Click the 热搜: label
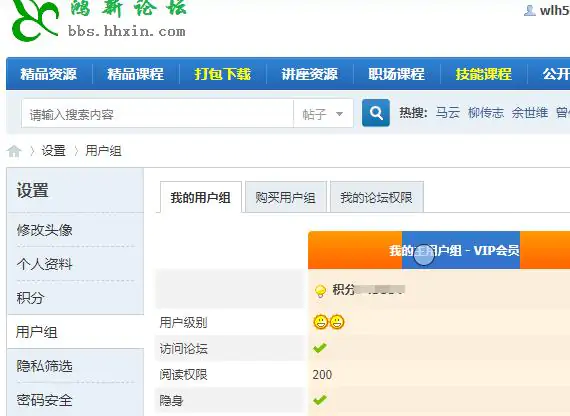570x416 pixels. (413, 113)
